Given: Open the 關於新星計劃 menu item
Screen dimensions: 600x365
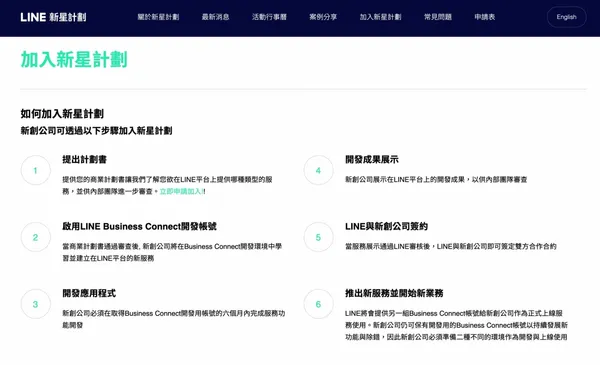Looking at the screenshot, I should point(158,17).
